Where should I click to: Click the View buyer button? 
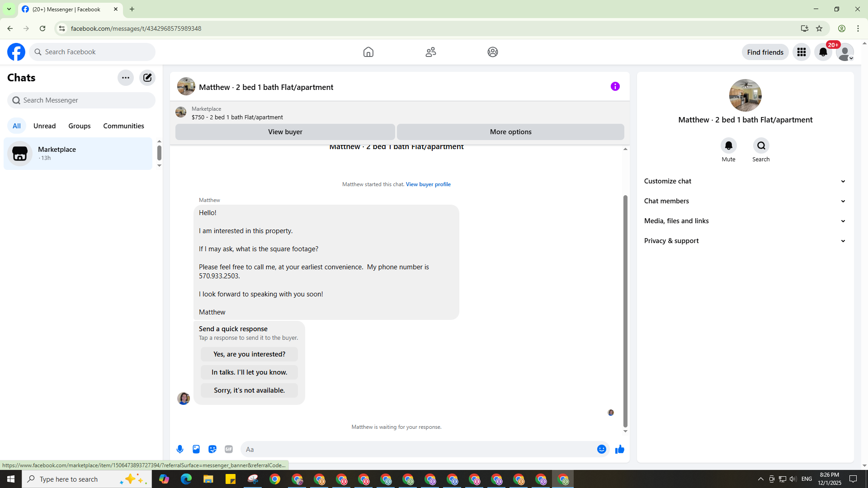click(x=285, y=132)
